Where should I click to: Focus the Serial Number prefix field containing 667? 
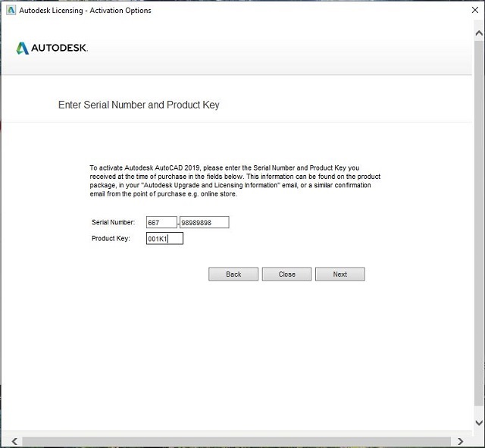coord(161,222)
